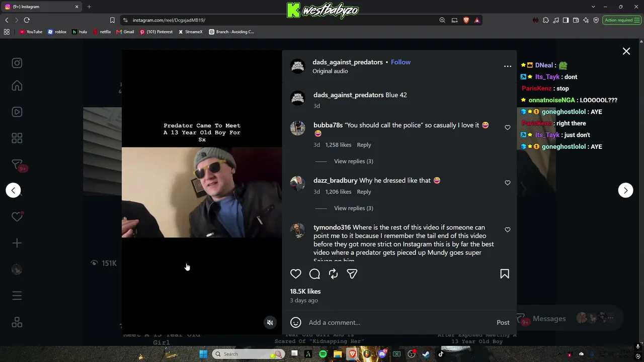Like bubba78s's comment
The width and height of the screenshot is (644, 362).
pos(508,128)
